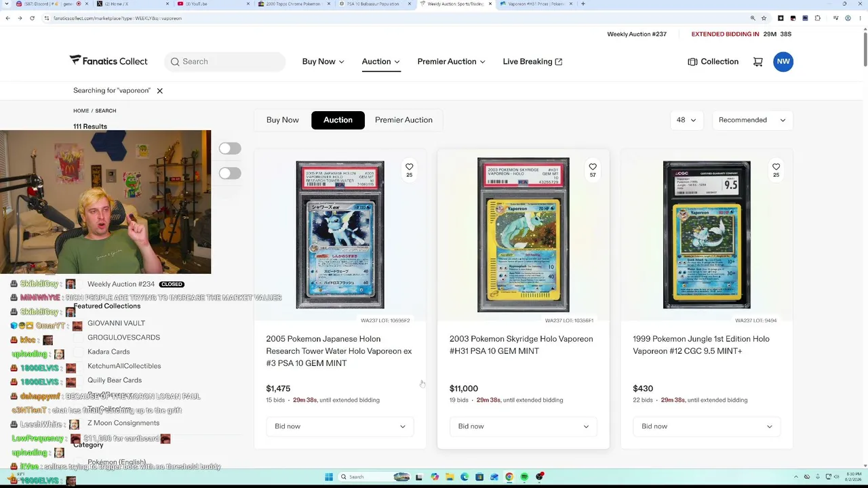This screenshot has width=868, height=488.
Task: Switch to the Buy Now listing tab
Action: point(283,120)
